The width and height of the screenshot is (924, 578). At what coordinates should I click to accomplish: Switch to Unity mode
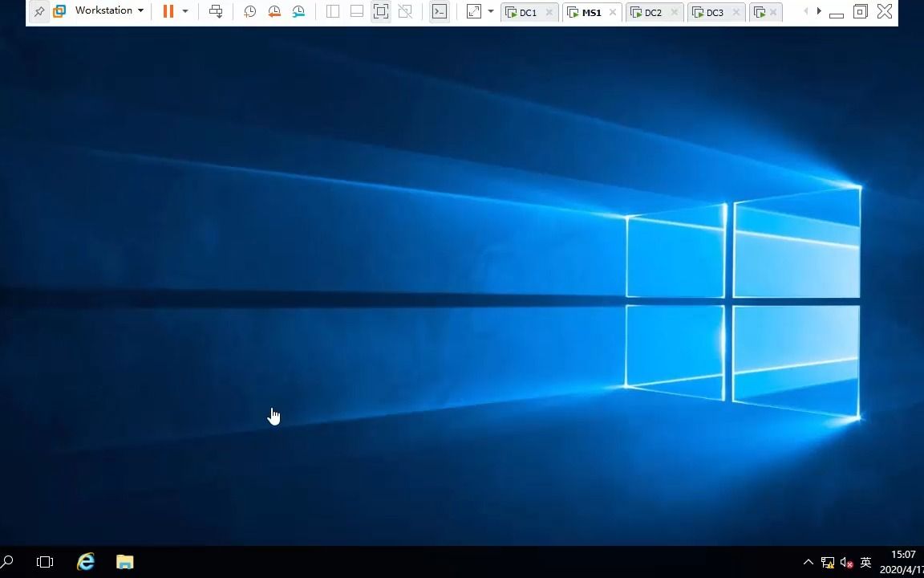pyautogui.click(x=405, y=11)
